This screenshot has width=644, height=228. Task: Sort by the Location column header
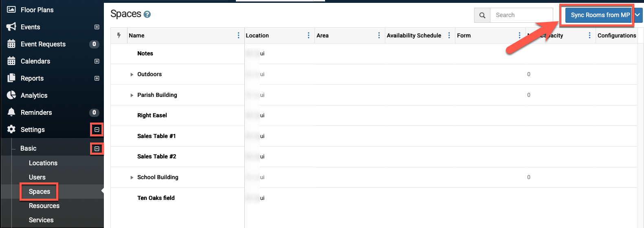click(257, 35)
